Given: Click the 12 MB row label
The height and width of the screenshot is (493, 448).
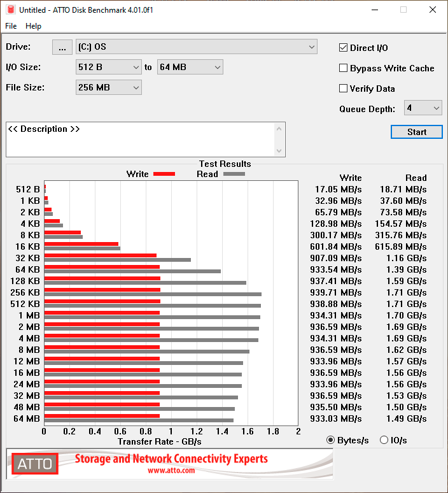Looking at the screenshot, I should [27, 362].
